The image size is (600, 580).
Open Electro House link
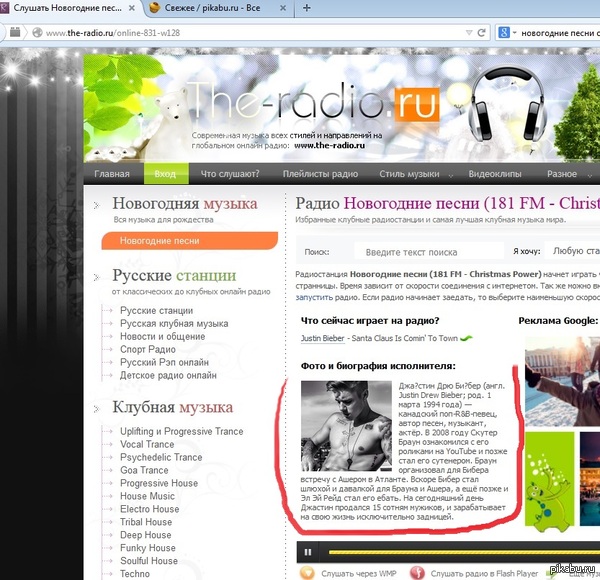[x=150, y=509]
